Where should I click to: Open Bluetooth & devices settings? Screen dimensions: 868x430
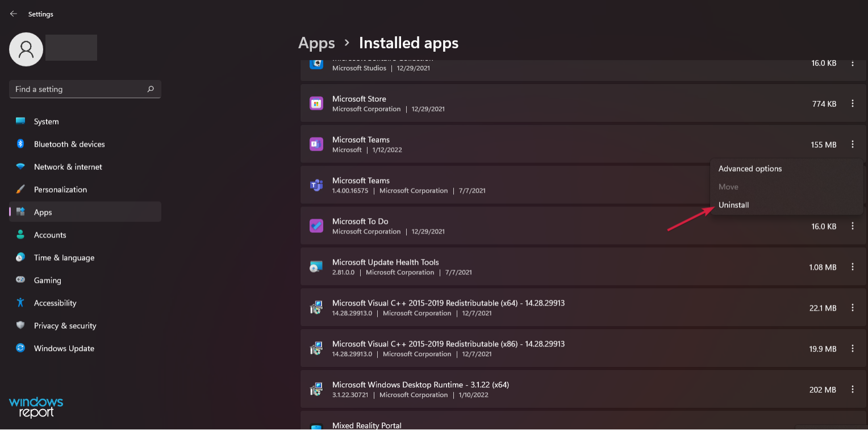[85, 144]
